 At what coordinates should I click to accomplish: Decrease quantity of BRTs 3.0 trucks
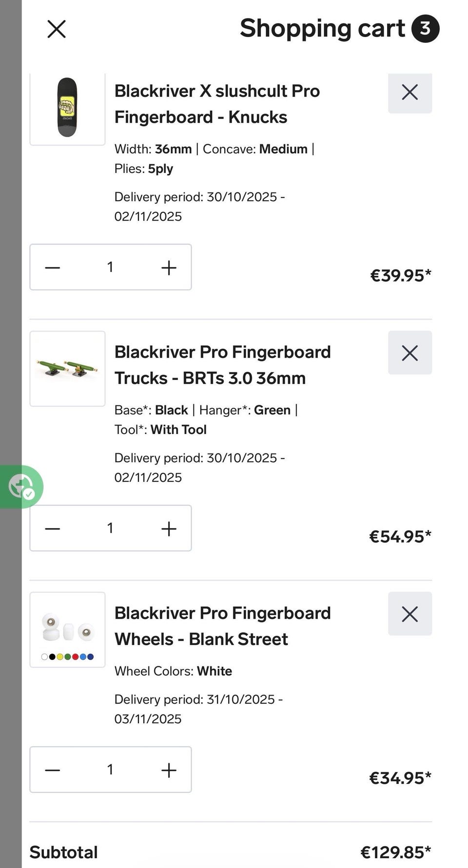53,528
